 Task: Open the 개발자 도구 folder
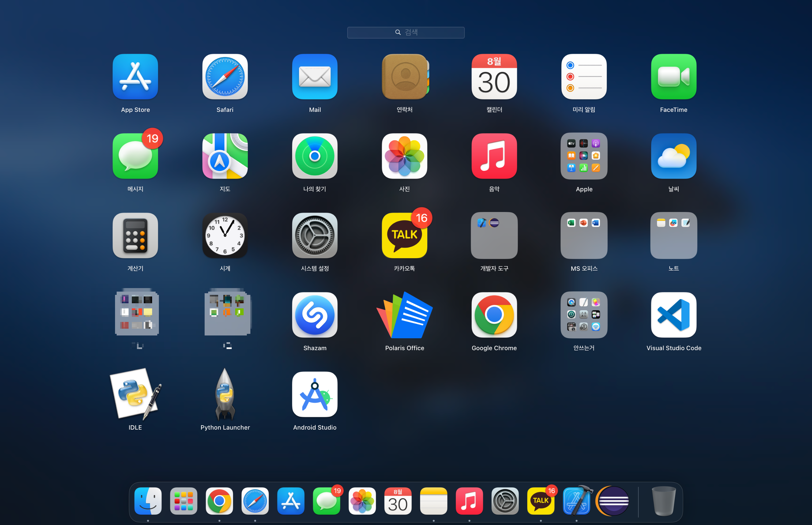[494, 236]
